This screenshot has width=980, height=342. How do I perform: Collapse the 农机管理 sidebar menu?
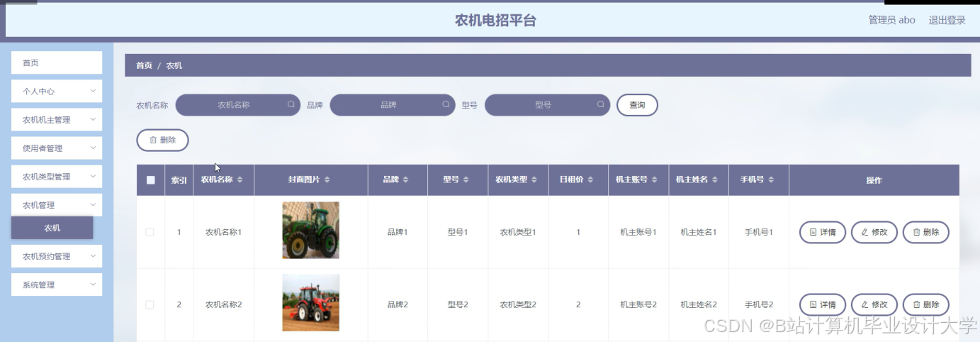point(57,204)
